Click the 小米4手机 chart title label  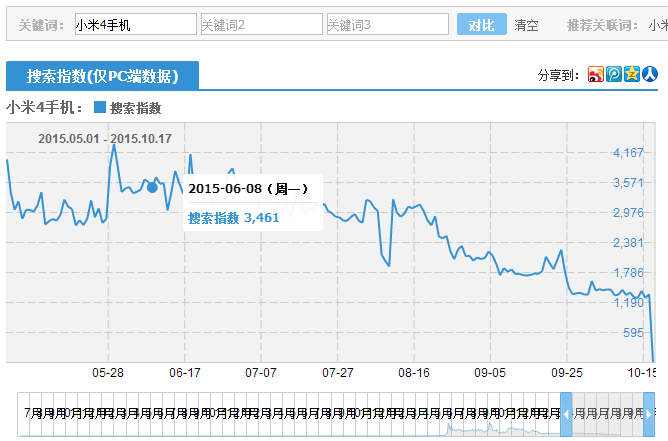44,107
